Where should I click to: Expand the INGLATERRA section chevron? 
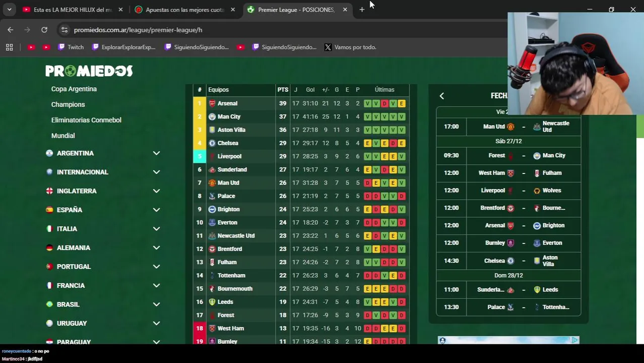pos(156,191)
